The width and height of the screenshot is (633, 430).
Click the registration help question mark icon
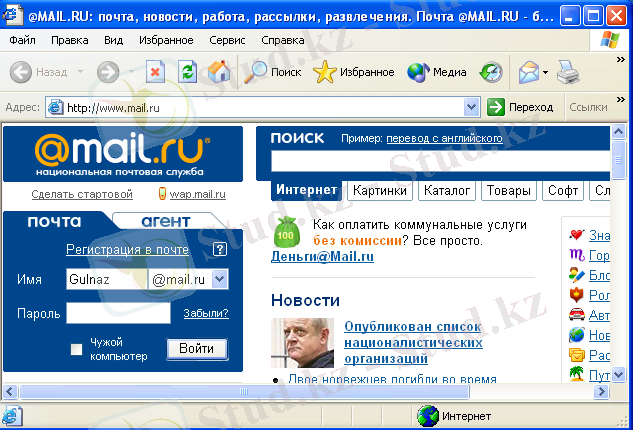click(220, 249)
